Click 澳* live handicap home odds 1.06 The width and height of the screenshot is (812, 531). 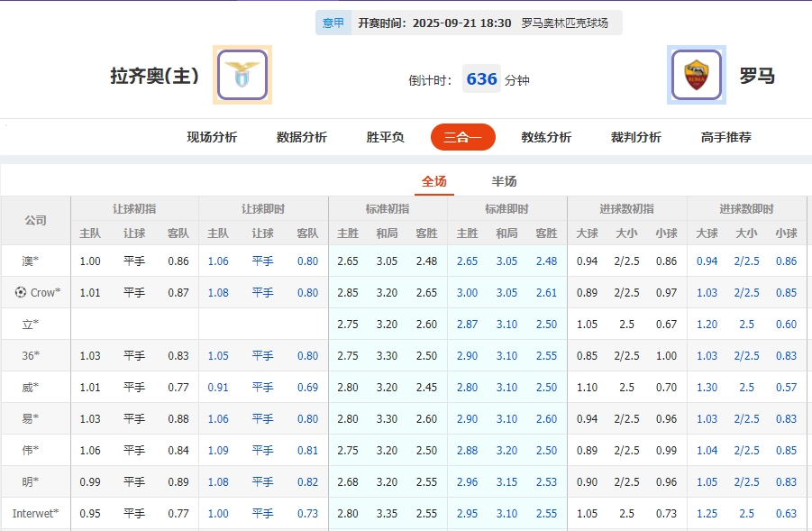217,261
